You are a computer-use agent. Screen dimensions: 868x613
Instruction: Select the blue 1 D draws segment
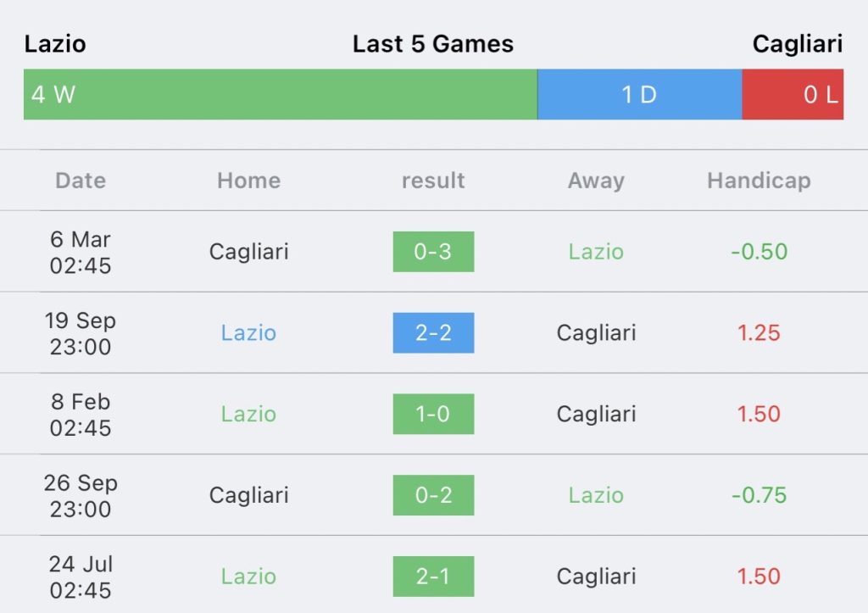pyautogui.click(x=639, y=94)
